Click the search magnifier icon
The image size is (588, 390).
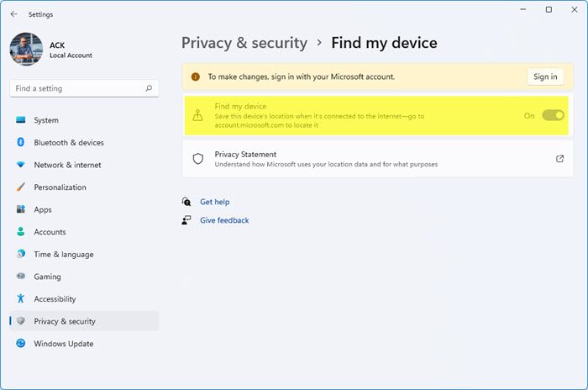coord(149,88)
